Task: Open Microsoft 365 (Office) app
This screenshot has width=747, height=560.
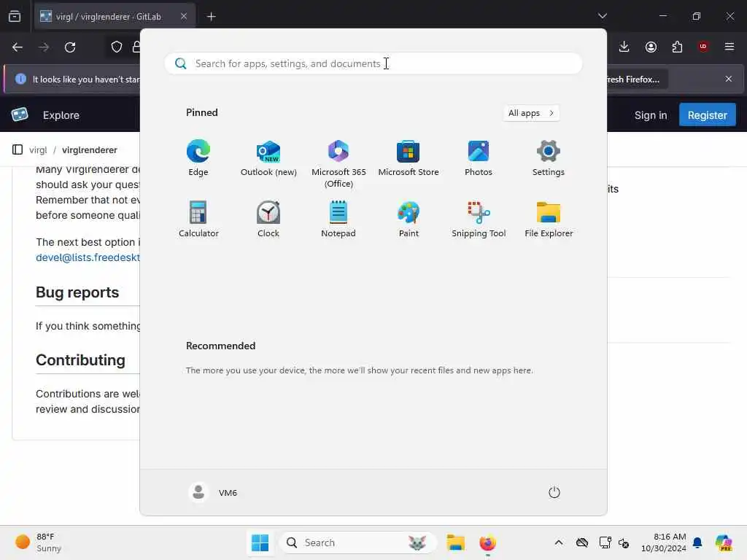Action: click(x=338, y=164)
